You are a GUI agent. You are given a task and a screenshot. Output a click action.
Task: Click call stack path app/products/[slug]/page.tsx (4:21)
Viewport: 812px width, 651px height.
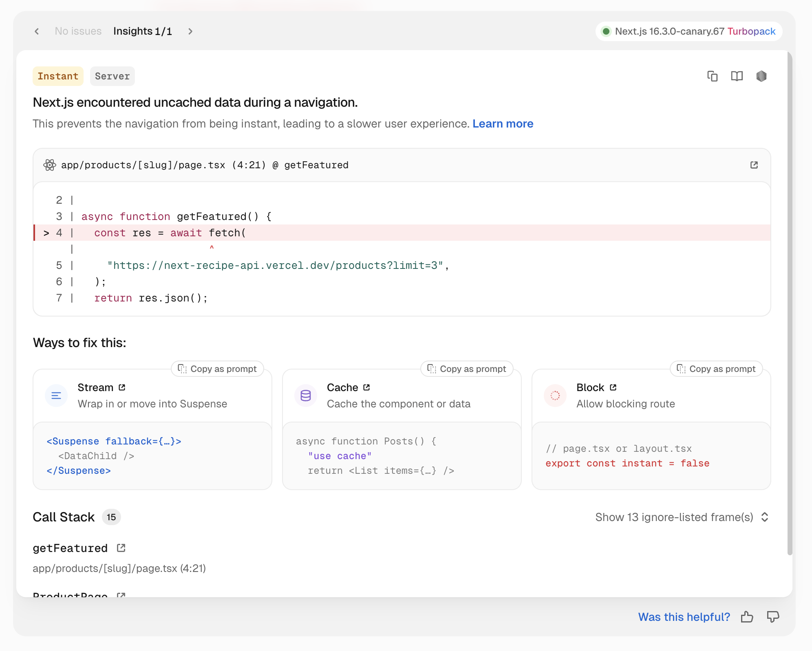pos(119,568)
